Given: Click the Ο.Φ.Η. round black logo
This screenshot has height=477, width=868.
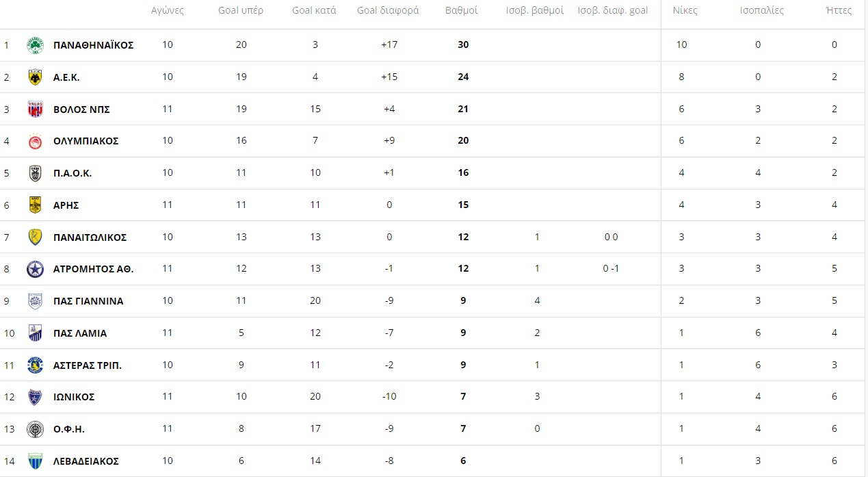Looking at the screenshot, I should click(35, 429).
